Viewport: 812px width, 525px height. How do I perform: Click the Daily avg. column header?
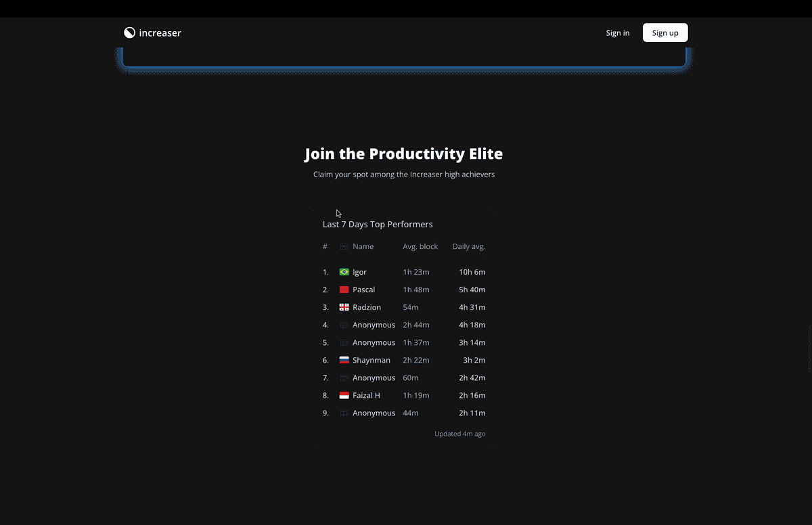468,246
